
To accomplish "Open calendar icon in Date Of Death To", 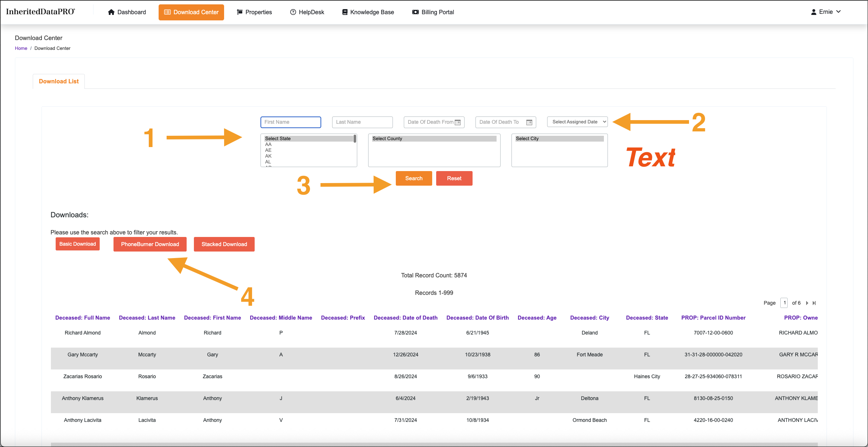I will click(x=529, y=122).
